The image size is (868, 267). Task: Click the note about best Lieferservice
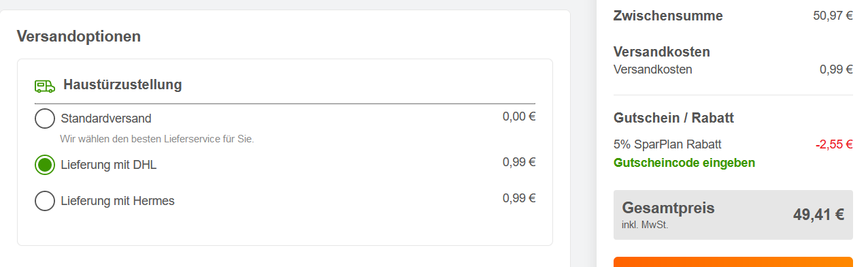[157, 139]
